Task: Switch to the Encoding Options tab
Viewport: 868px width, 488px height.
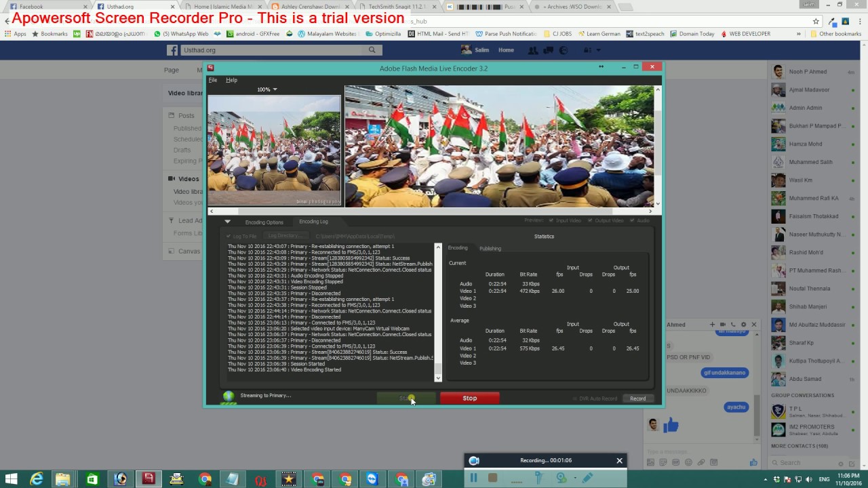Action: (264, 222)
